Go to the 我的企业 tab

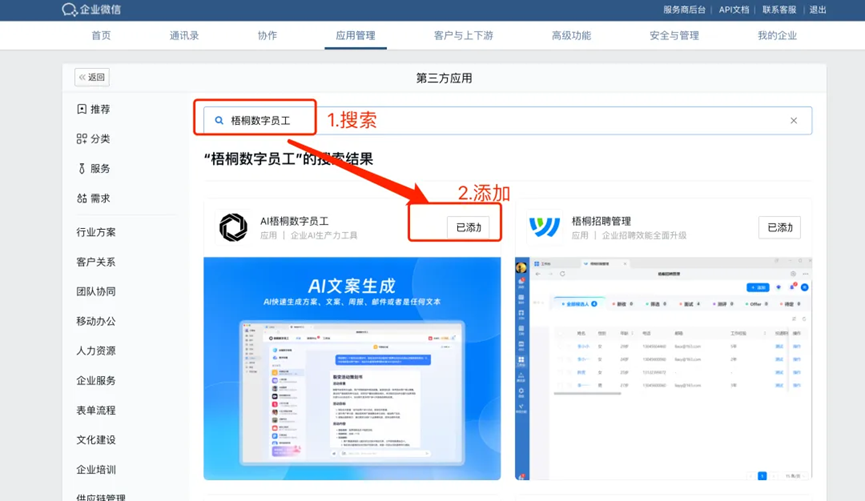click(x=777, y=35)
